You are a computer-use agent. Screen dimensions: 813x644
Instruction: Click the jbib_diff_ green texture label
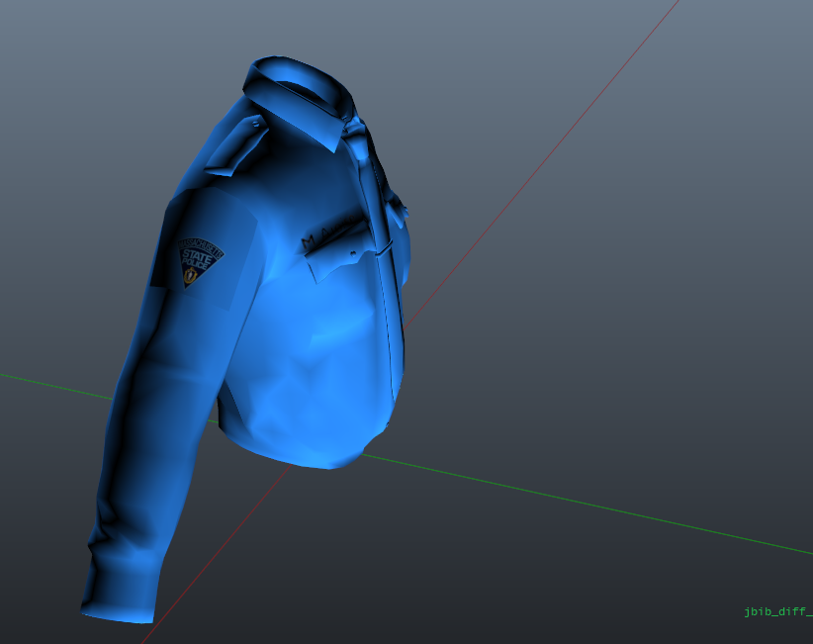point(777,612)
